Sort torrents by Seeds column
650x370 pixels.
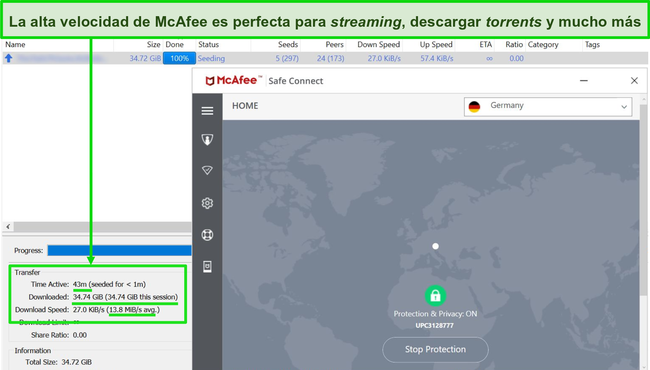tap(288, 44)
